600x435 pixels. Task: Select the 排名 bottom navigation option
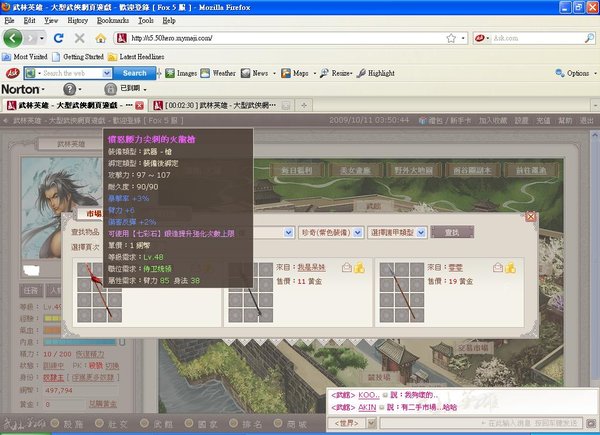246,424
